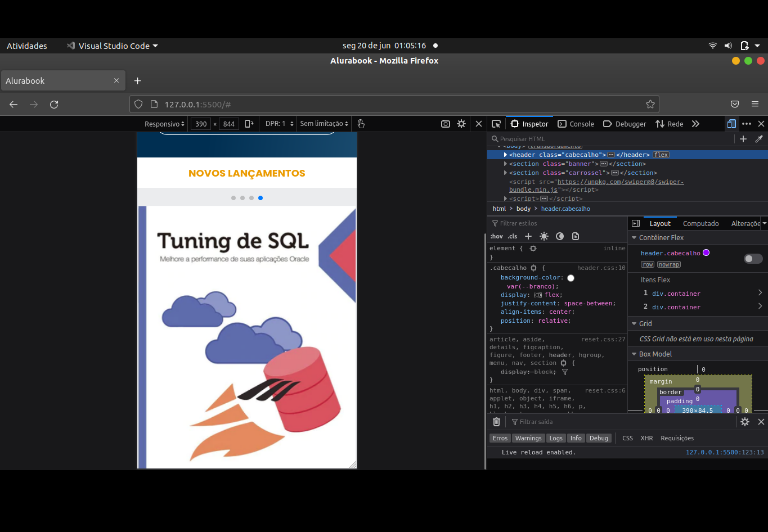
Task: Toggle the :hov pseudo-class panel
Action: (x=496, y=236)
